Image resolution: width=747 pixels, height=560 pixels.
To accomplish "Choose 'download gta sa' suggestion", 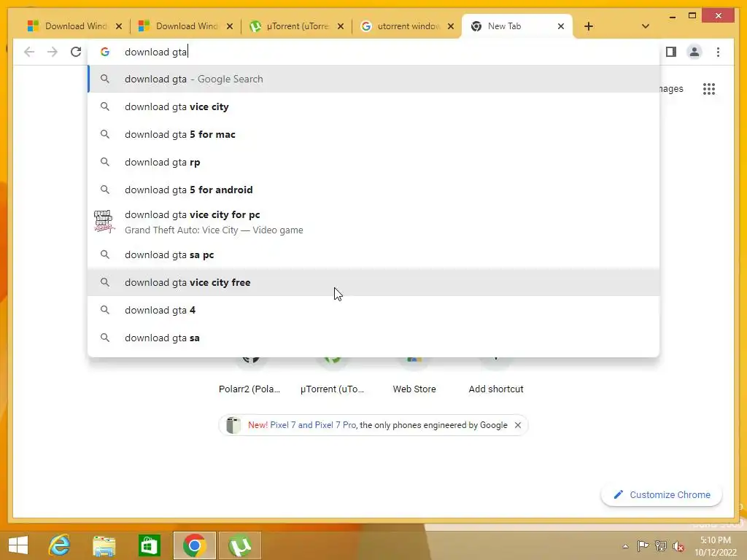I will tap(373, 338).
